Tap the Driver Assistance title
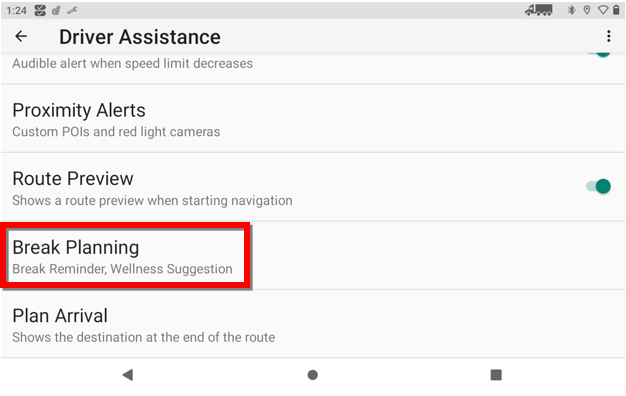 [x=140, y=37]
